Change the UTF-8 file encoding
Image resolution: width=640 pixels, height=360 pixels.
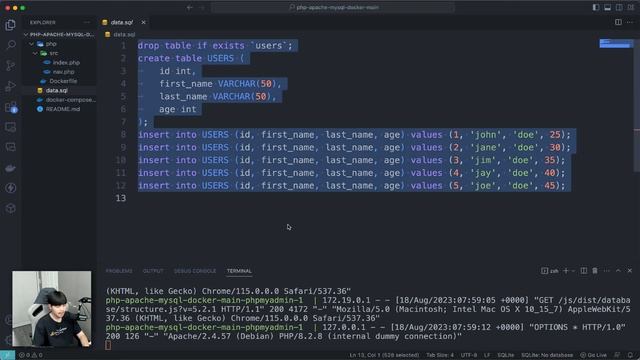tap(469, 355)
